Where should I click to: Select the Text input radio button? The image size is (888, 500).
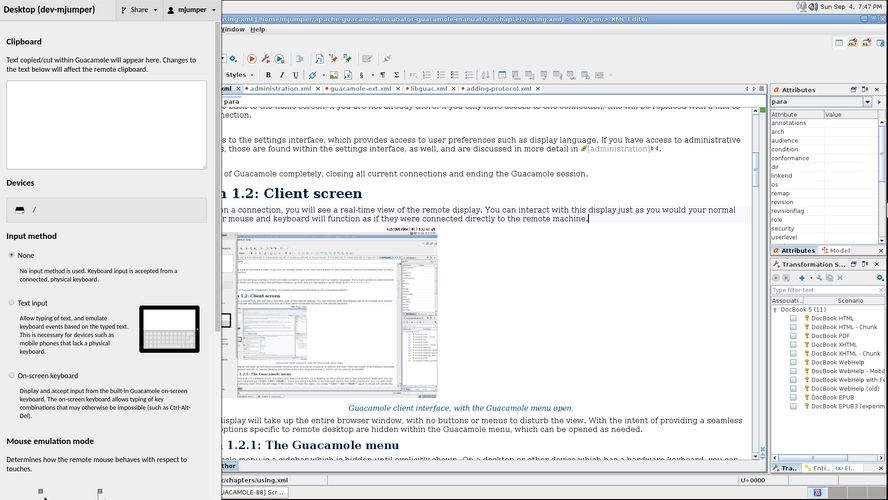11,303
